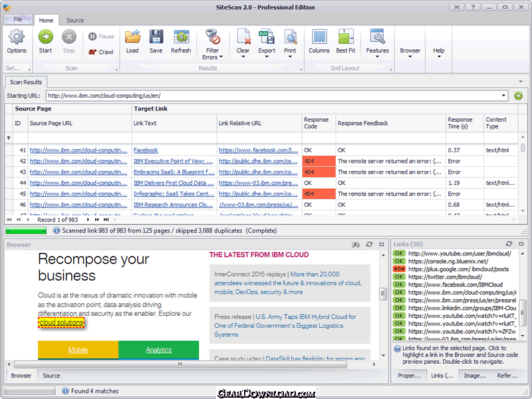Expand the Export dropdown arrow
This screenshot has height=399, width=532.
pyautogui.click(x=267, y=57)
